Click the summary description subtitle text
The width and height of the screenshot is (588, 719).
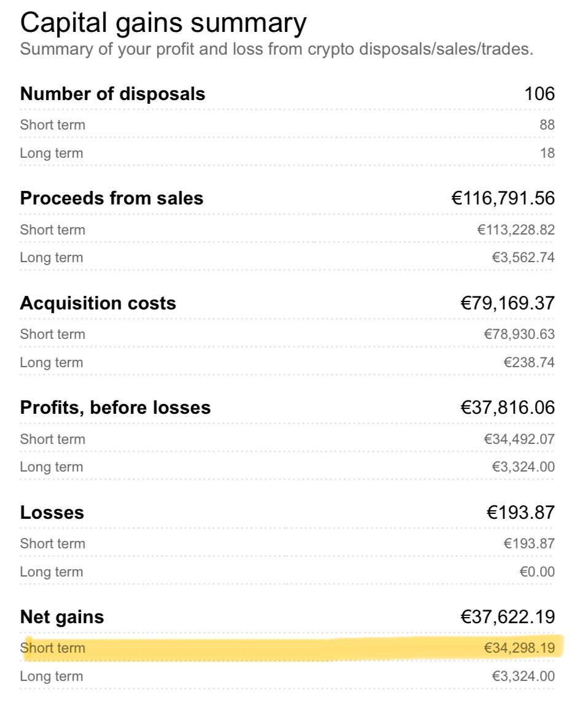pyautogui.click(x=276, y=49)
